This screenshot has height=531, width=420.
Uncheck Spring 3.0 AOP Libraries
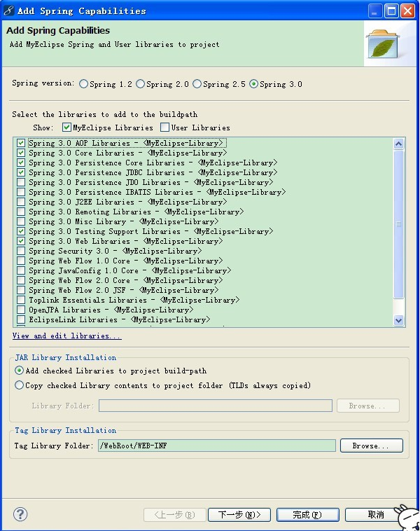pyautogui.click(x=21, y=143)
